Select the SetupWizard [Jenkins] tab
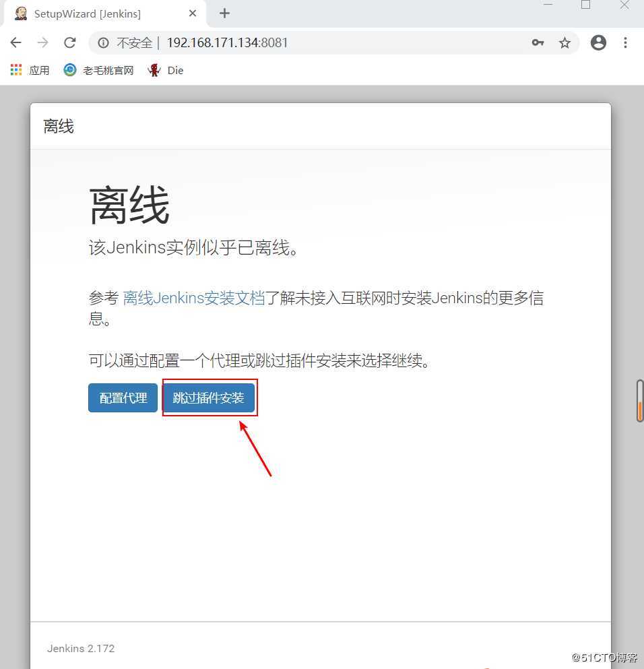Image resolution: width=644 pixels, height=669 pixels. tap(105, 13)
